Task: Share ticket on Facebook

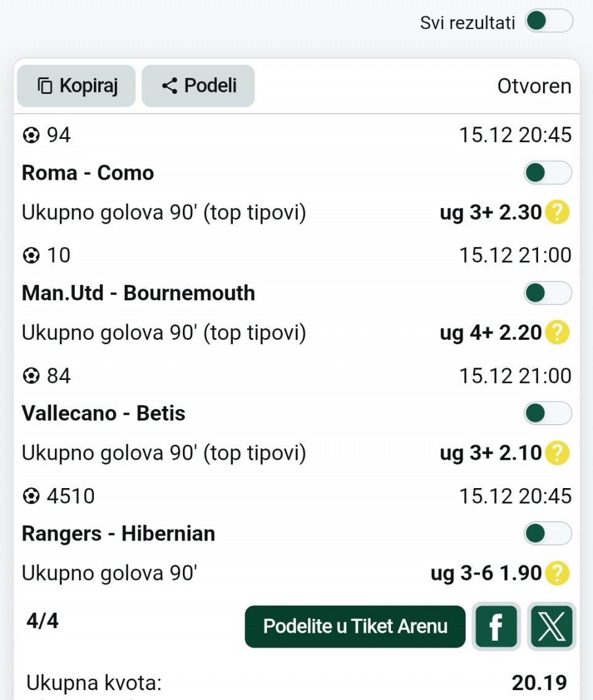Action: (x=496, y=626)
